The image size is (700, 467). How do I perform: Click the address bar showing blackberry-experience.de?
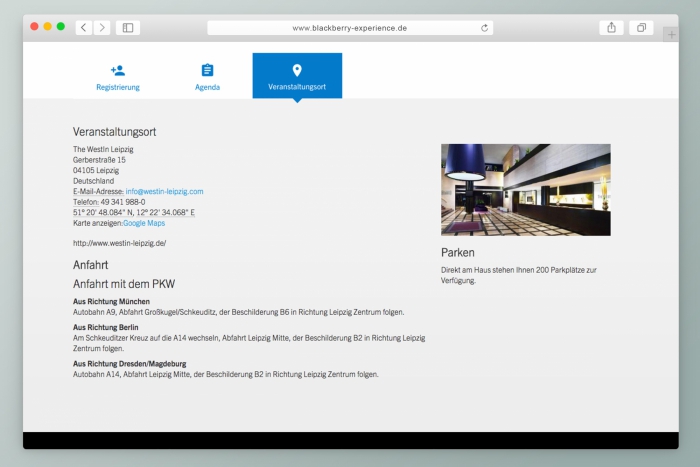pos(350,28)
